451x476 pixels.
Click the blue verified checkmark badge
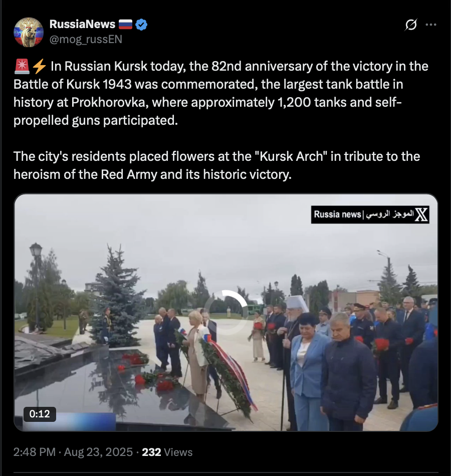tap(141, 24)
